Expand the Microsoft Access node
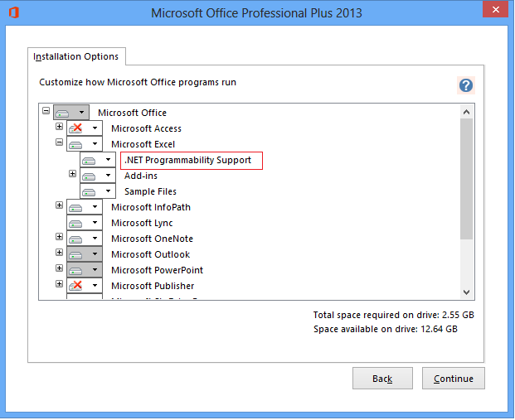 click(59, 126)
